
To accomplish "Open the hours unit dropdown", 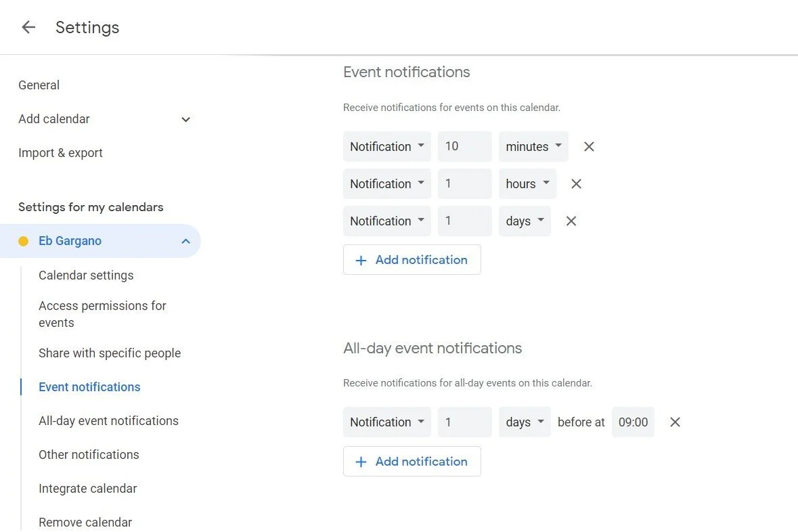I will click(x=527, y=184).
